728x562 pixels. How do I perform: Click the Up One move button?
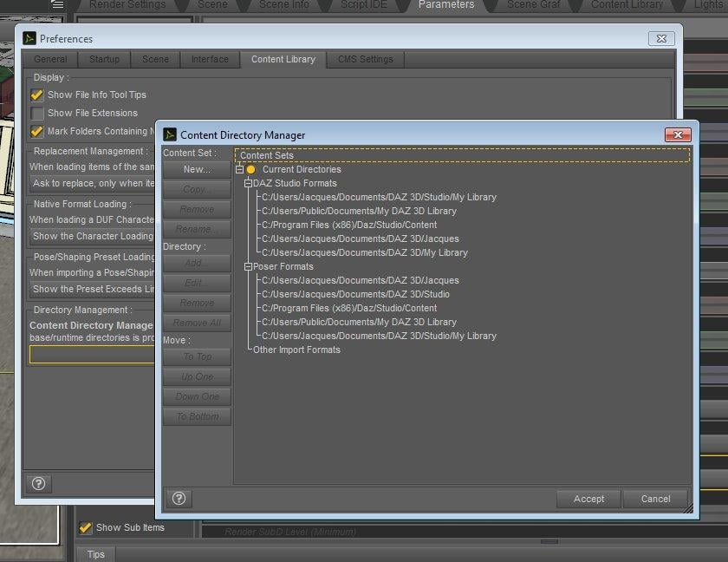(x=197, y=376)
